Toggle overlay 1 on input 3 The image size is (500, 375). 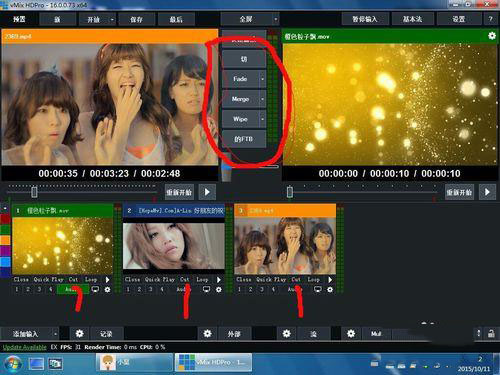[239, 289]
